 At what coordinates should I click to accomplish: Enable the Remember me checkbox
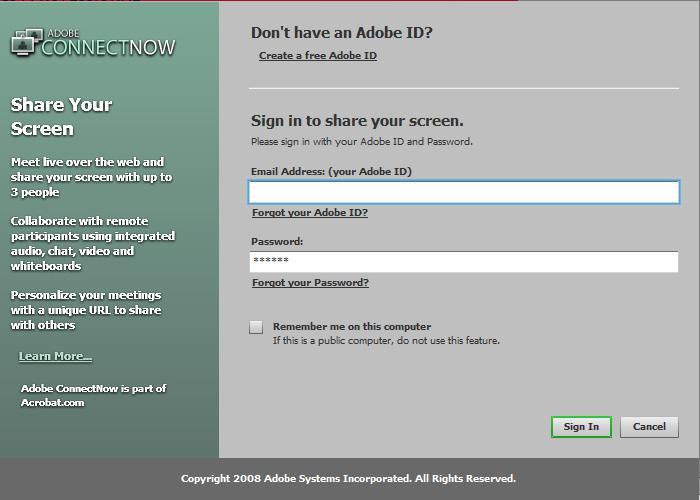click(257, 327)
